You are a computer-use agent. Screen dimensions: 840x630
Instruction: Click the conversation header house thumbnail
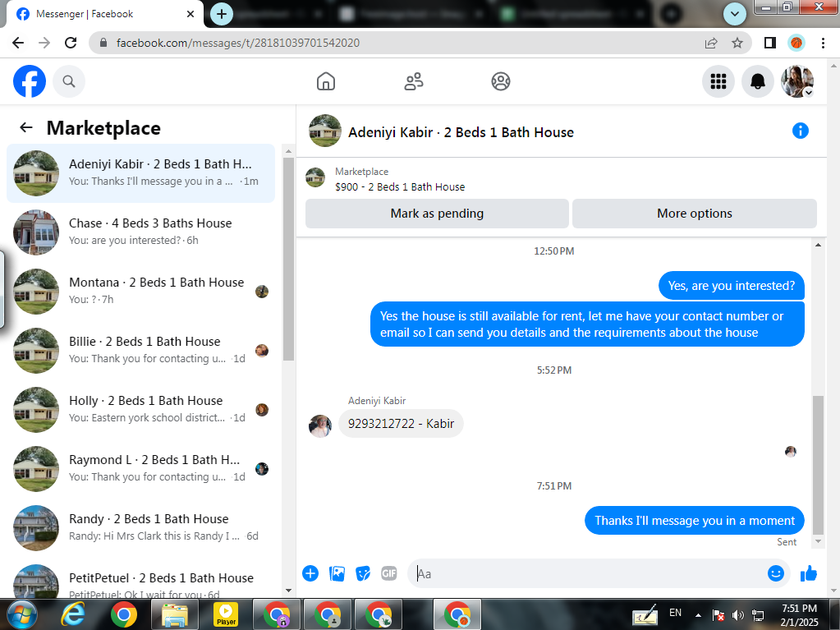tap(324, 130)
